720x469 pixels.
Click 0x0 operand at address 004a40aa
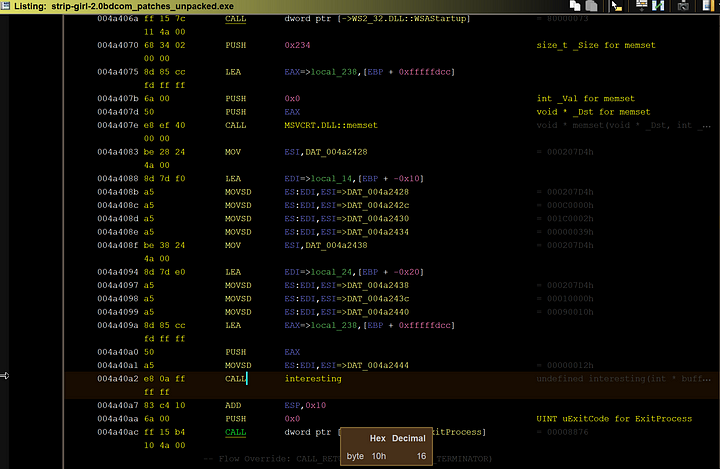[x=292, y=418]
